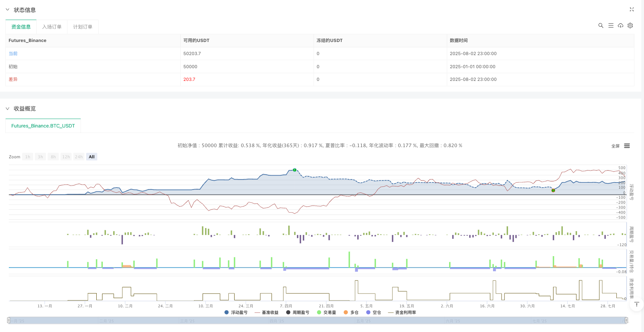Open the chart hamburger menu icon
This screenshot has height=332, width=644.
(x=627, y=146)
